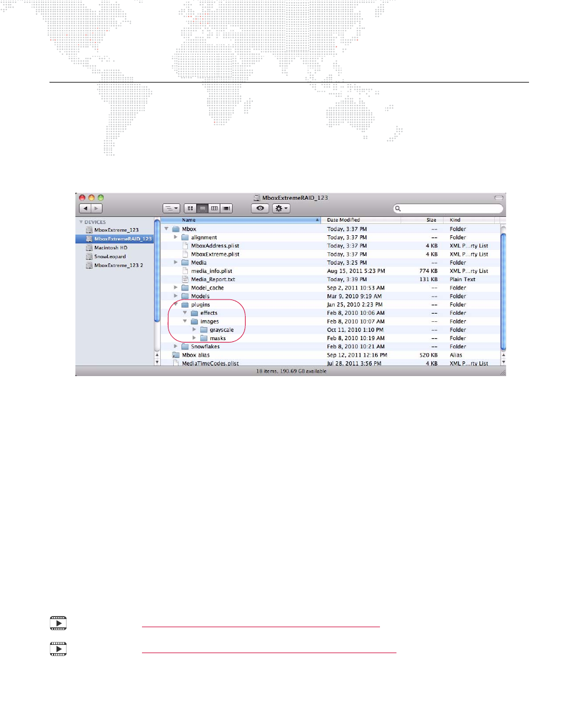Select Media_Report.txt file icon
Screen dimensions: 562x728
point(185,279)
